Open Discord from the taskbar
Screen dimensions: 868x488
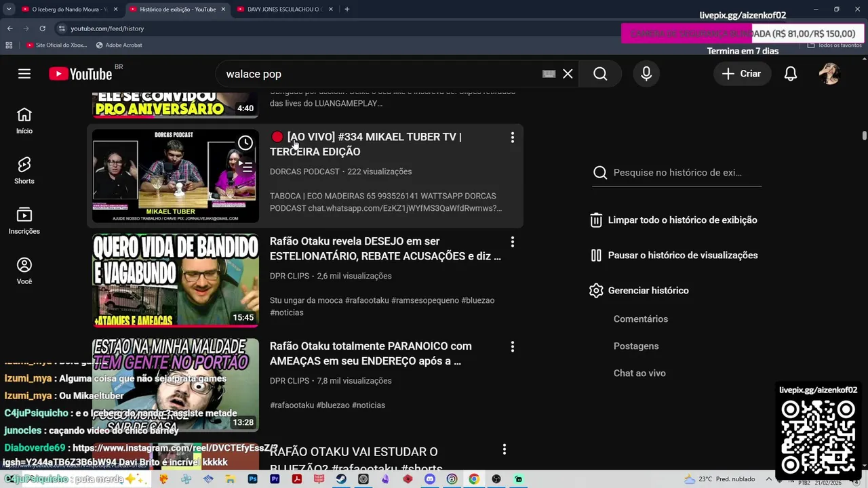[x=430, y=479]
